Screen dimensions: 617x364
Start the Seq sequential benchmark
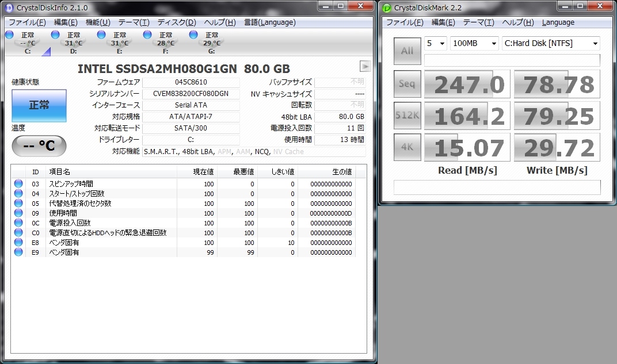407,83
